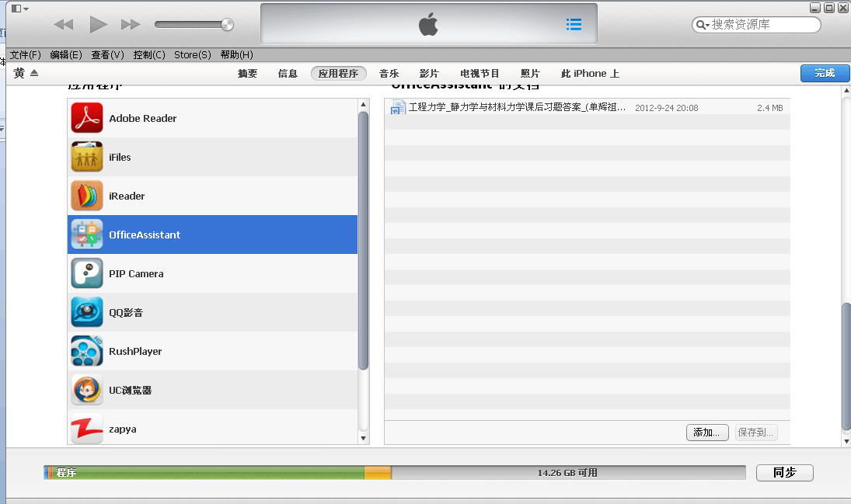Open the 此 iPhone 上 tab
This screenshot has width=851, height=504.
(590, 73)
